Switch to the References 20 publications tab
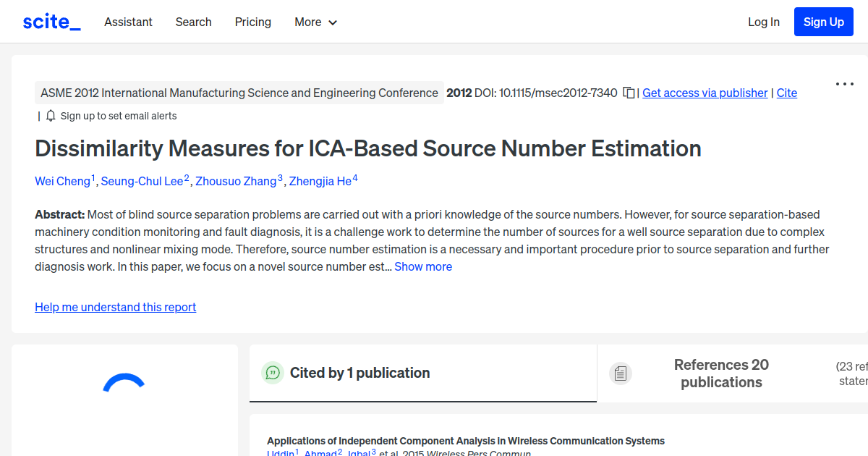This screenshot has width=868, height=456. pyautogui.click(x=721, y=373)
